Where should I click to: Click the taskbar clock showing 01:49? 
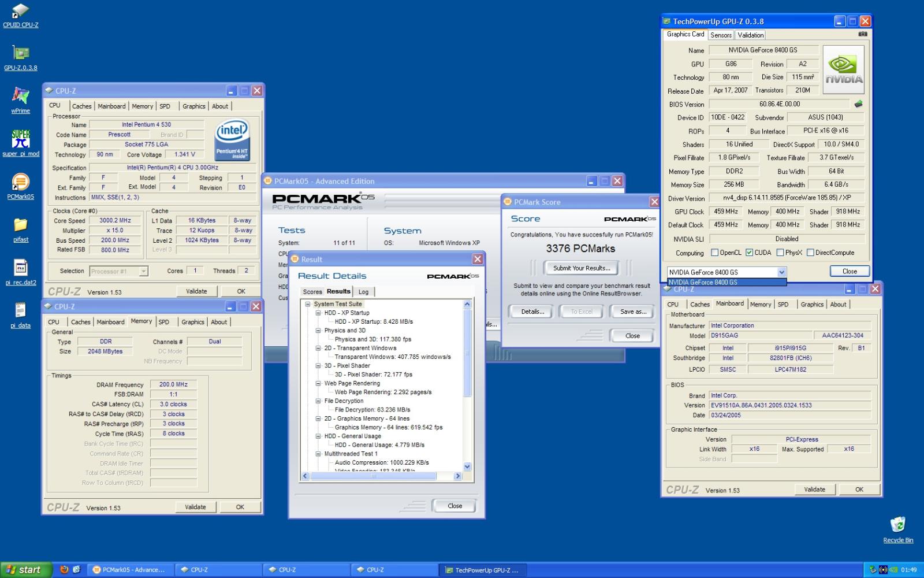pyautogui.click(x=908, y=570)
